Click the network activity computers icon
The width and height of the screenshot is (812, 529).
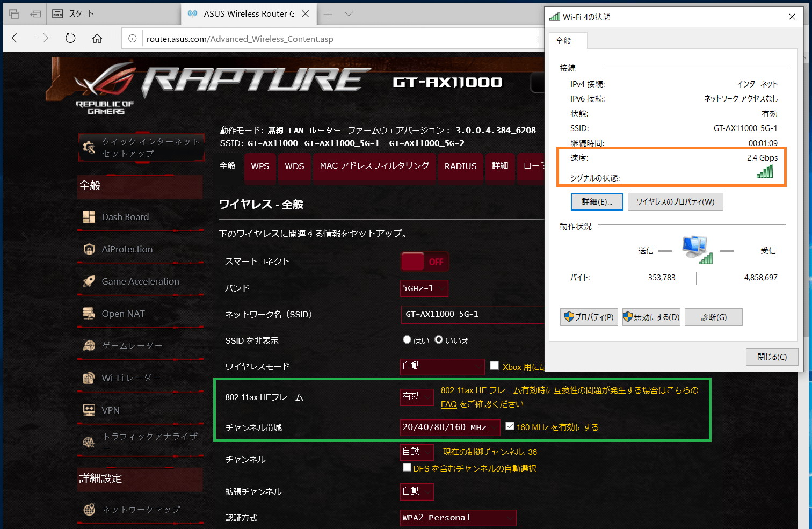(x=697, y=249)
